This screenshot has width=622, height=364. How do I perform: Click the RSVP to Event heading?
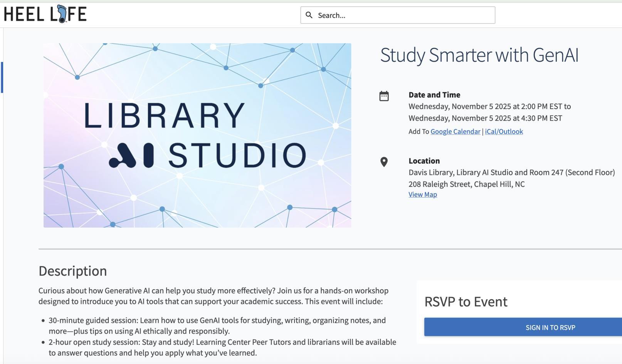pos(466,302)
